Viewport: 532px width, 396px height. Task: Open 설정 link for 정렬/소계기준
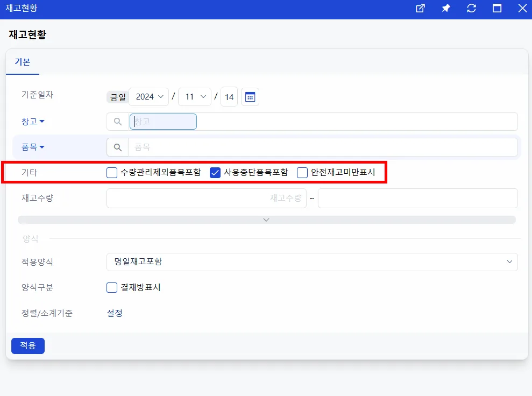click(x=115, y=313)
